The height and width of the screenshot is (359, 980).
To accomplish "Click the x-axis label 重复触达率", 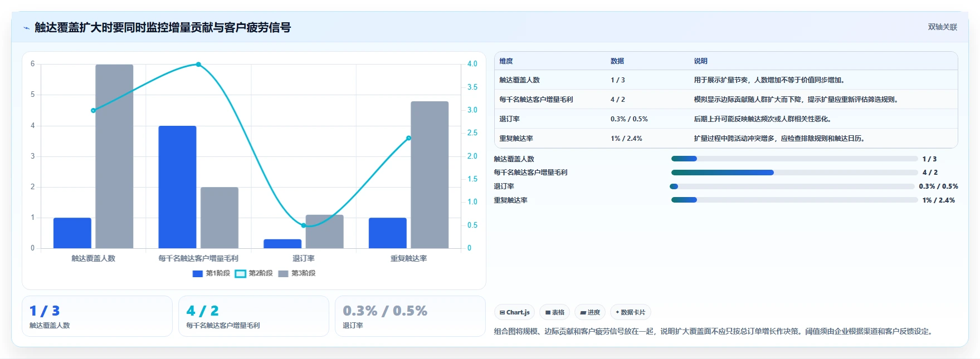I will coord(408,258).
